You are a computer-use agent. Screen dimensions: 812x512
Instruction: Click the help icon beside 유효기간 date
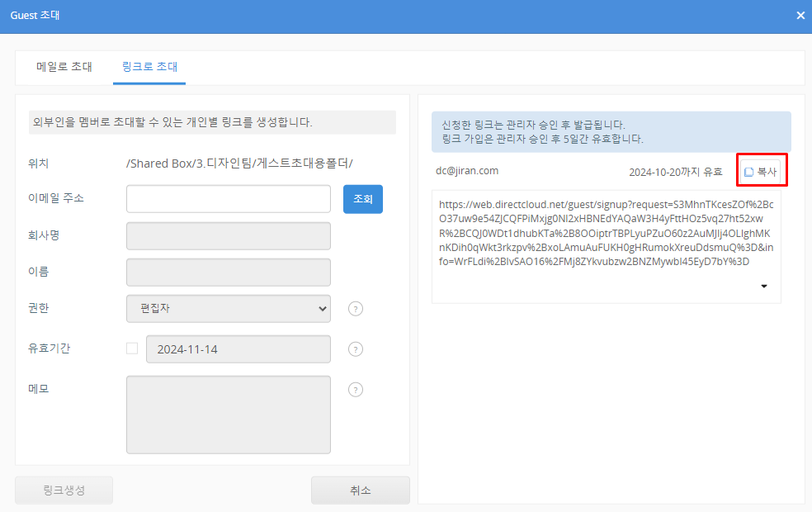[356, 349]
